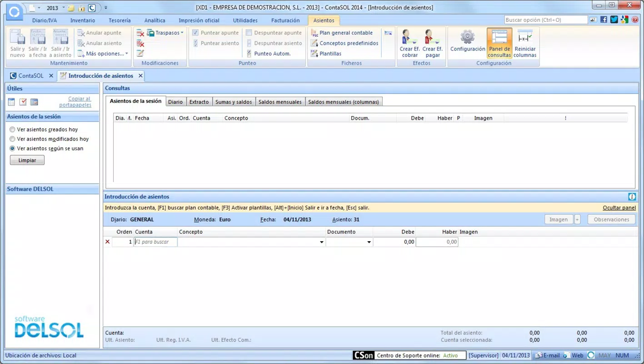Image resolution: width=644 pixels, height=364 pixels.
Task: Click the calendar icon in Útiles panel
Action: click(12, 102)
